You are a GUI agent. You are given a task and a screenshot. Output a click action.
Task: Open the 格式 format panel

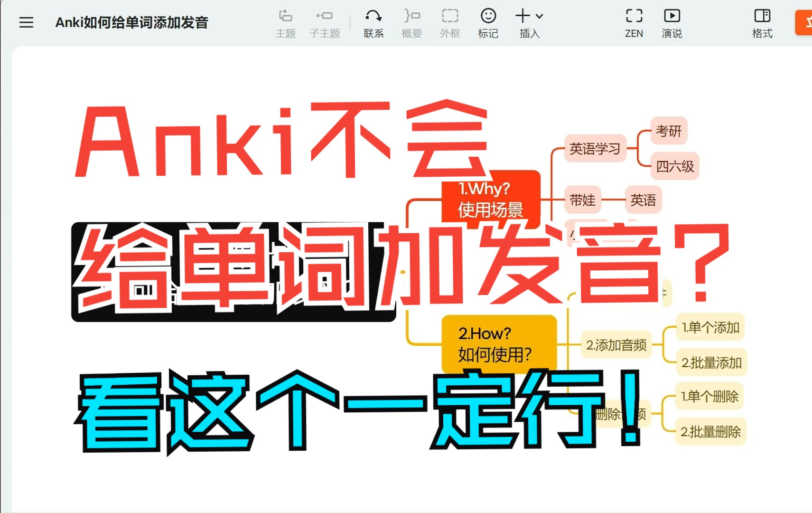click(x=762, y=23)
